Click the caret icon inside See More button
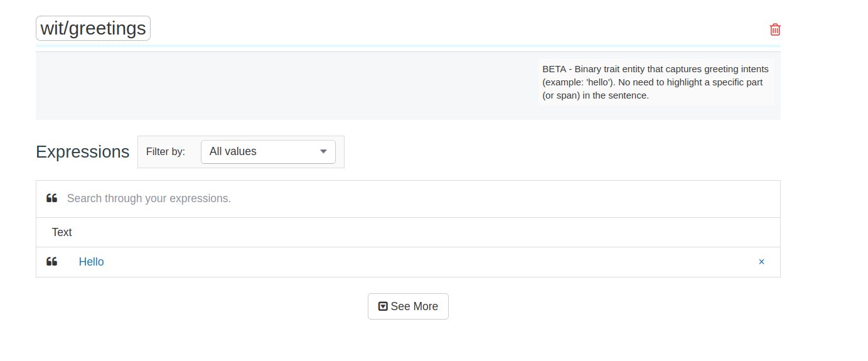Image resolution: width=868 pixels, height=361 pixels. coord(383,306)
